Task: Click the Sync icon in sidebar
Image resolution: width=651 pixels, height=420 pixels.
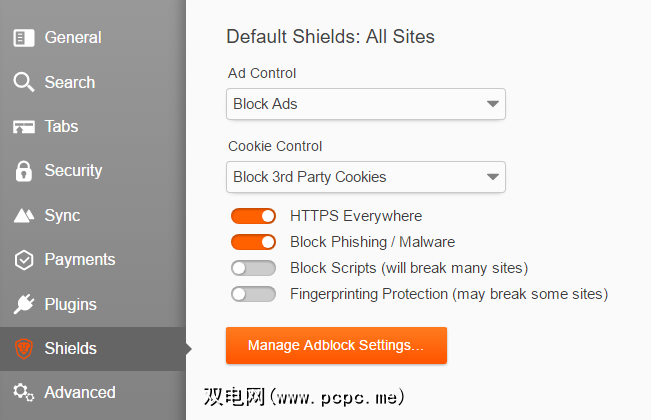Action: [x=24, y=215]
